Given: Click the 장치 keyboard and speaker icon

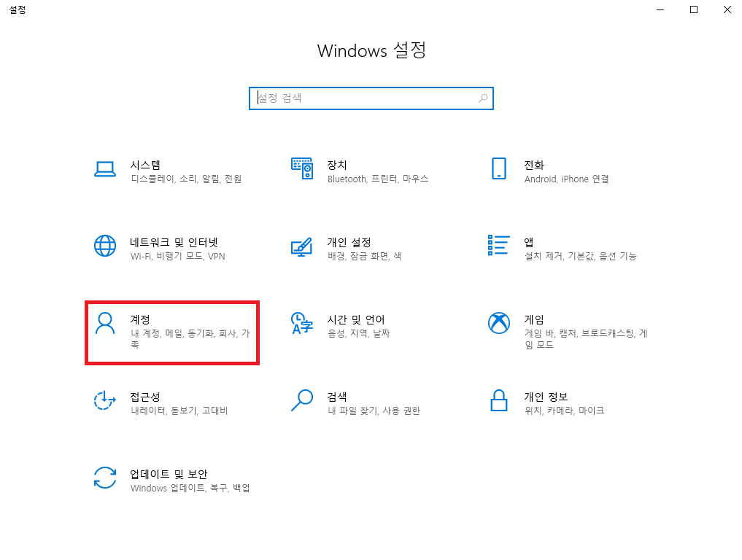Looking at the screenshot, I should coord(302,168).
